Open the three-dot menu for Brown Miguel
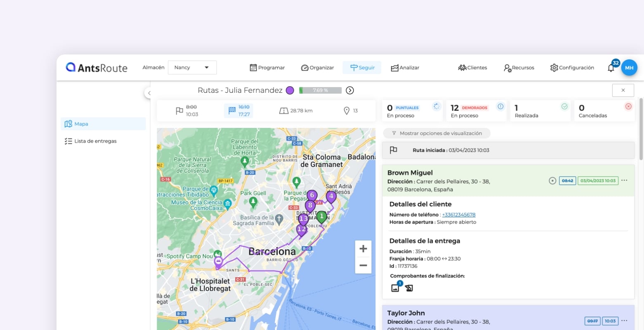644x330 pixels. 624,180
